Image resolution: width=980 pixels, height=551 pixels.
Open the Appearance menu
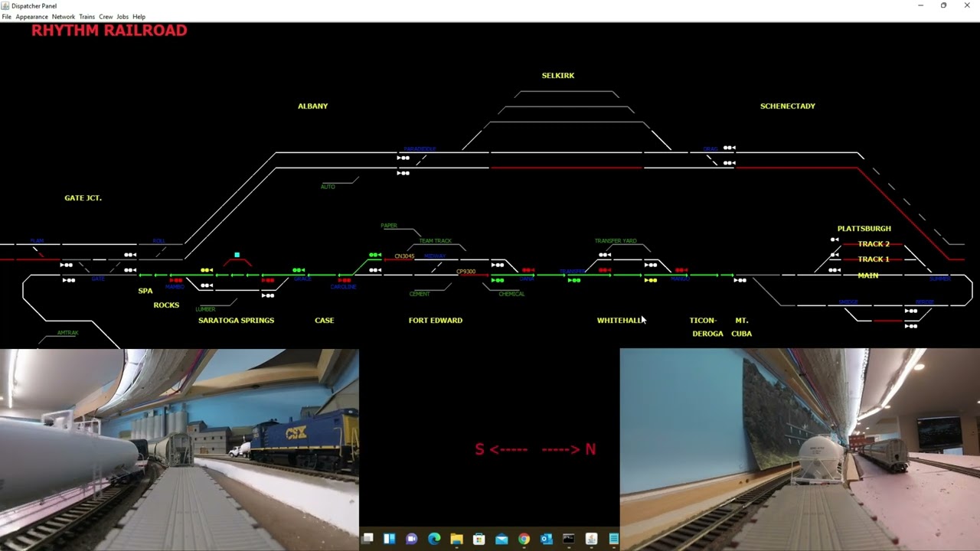pos(31,17)
